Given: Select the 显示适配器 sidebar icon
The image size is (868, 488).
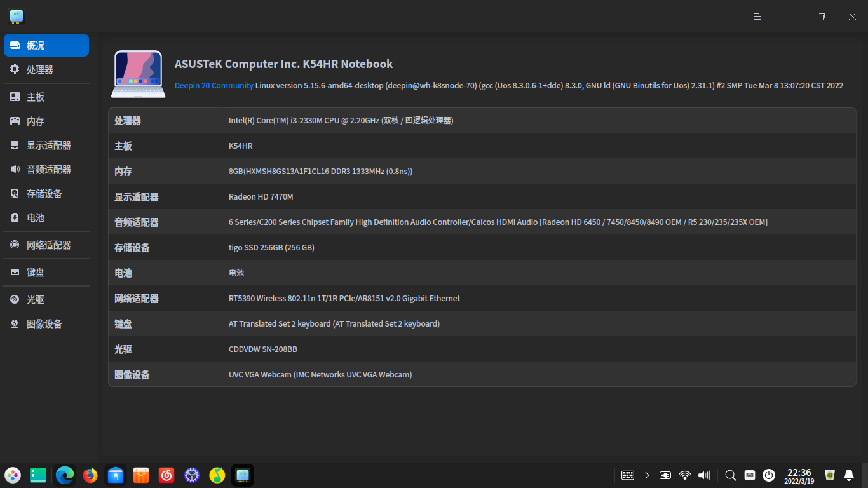Looking at the screenshot, I should [15, 146].
